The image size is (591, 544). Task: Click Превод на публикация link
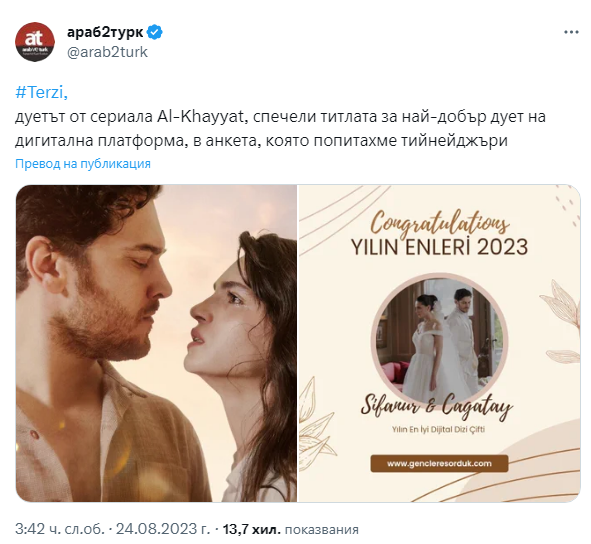(x=83, y=164)
